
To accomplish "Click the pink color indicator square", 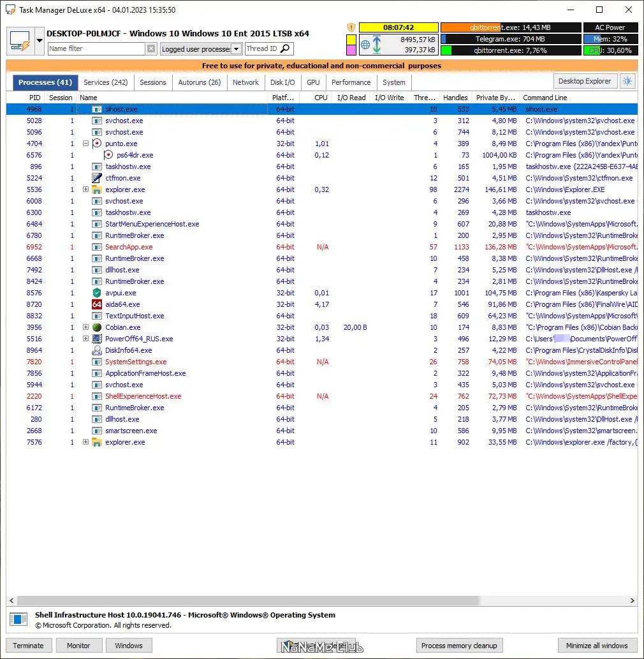I will (351, 50).
